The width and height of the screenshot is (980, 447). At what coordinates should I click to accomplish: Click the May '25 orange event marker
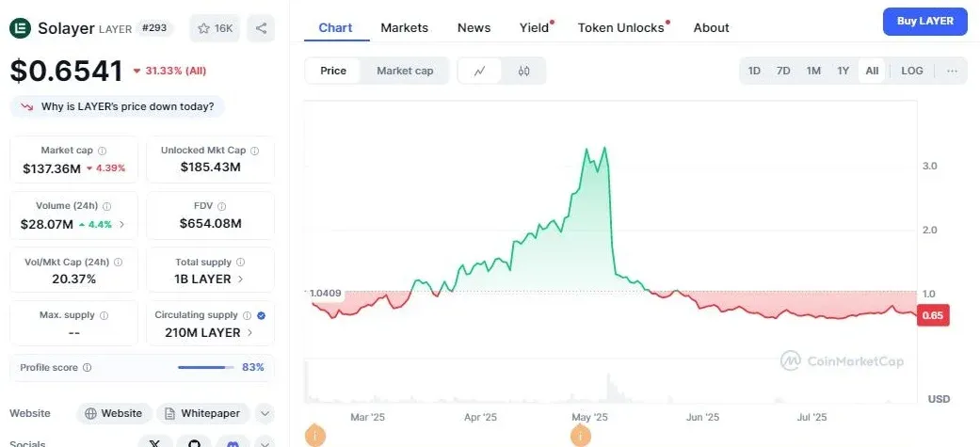(x=581, y=435)
